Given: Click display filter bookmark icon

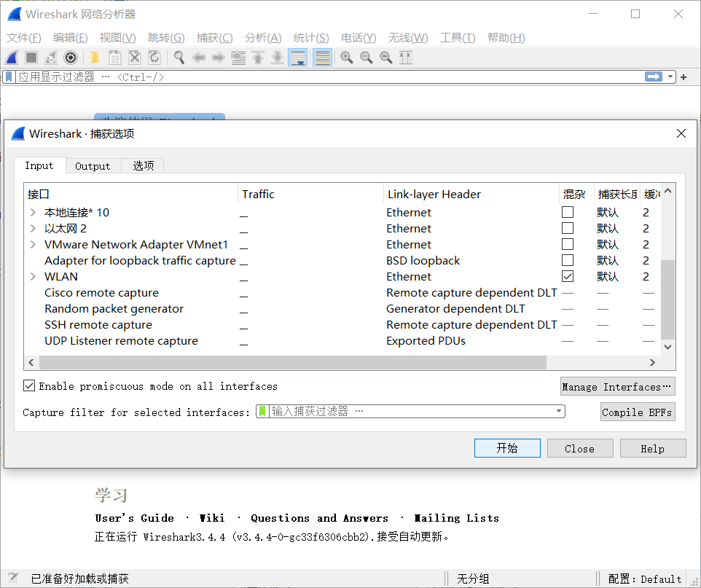Looking at the screenshot, I should tap(9, 77).
